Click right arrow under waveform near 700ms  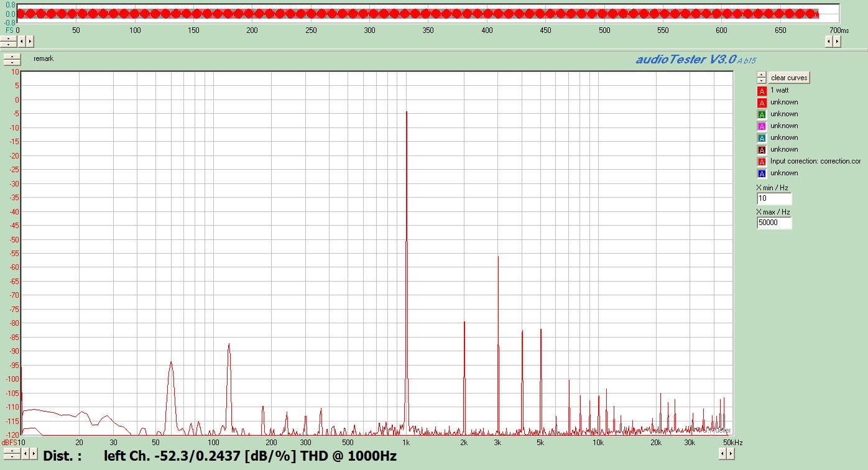pyautogui.click(x=837, y=41)
